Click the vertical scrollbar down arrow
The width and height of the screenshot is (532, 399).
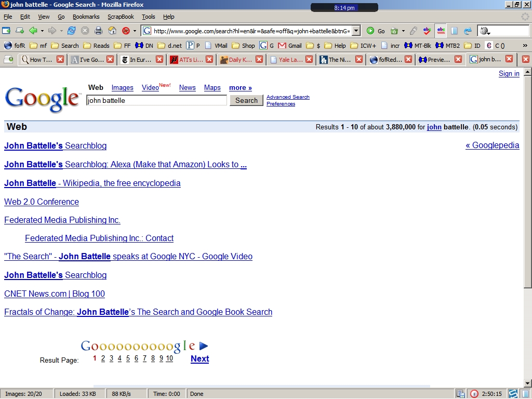pos(527,383)
